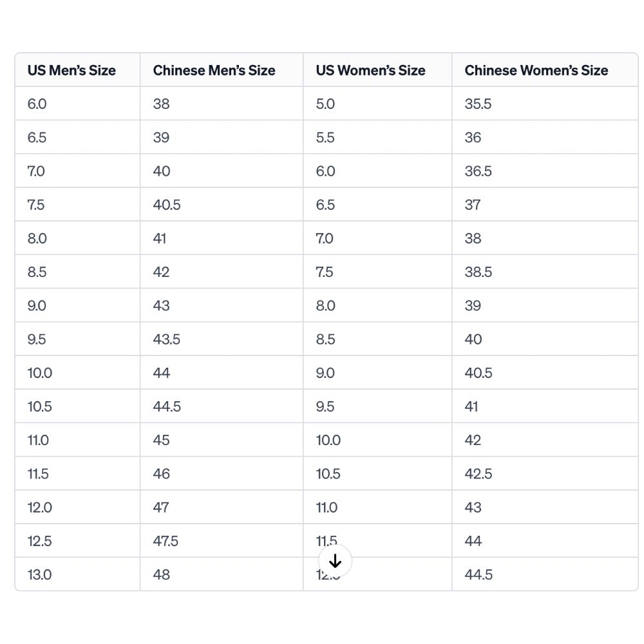
Task: Click the Chinese Women's Size column header
Action: 536,70
